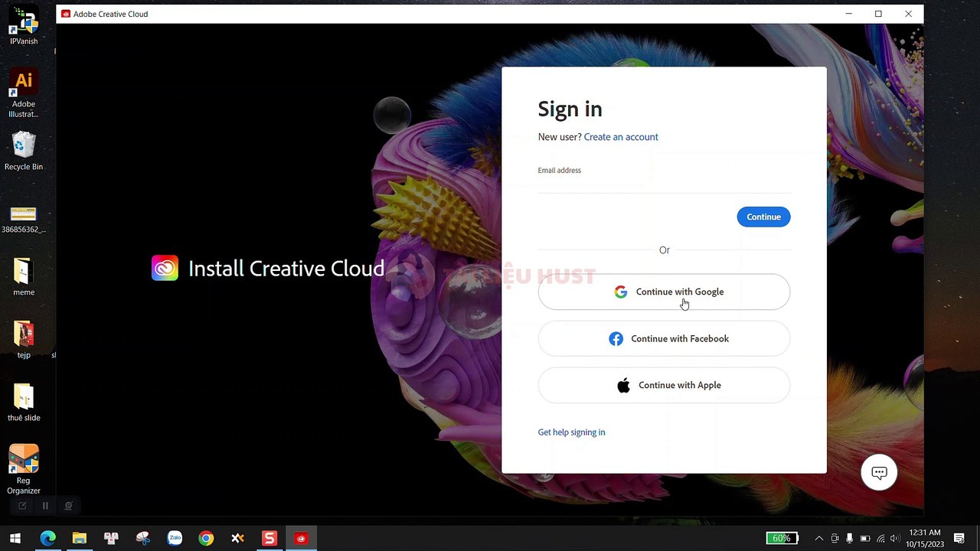Screen dimensions: 980x551
Task: Click the microphone tray icon
Action: click(849, 539)
